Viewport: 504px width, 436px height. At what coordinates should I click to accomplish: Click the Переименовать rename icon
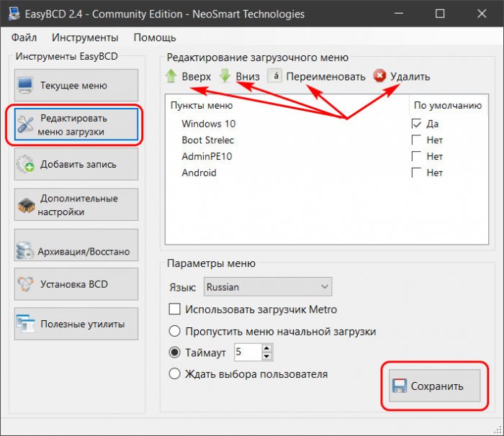pos(275,76)
